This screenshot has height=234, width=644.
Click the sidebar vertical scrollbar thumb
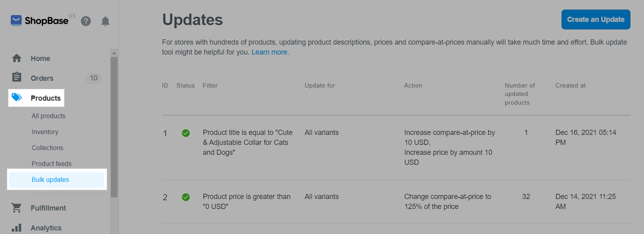[x=114, y=127]
